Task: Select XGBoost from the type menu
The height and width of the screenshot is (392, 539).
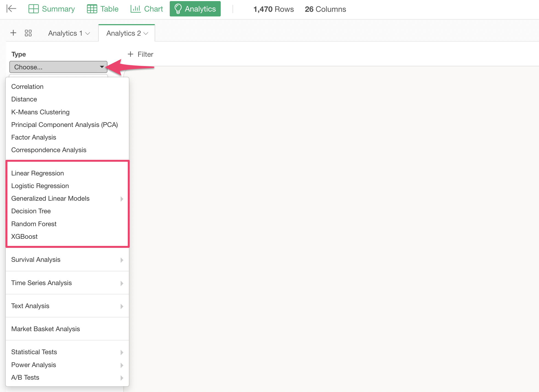Action: click(24, 237)
